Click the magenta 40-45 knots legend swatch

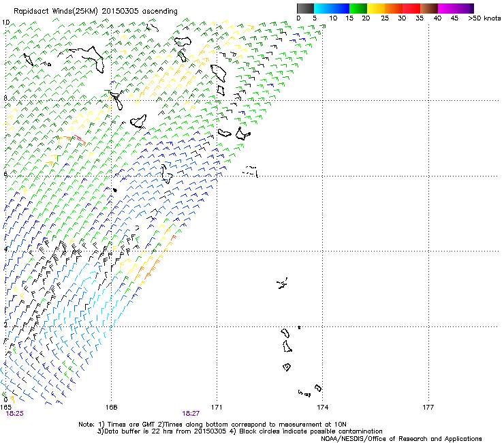click(x=447, y=8)
